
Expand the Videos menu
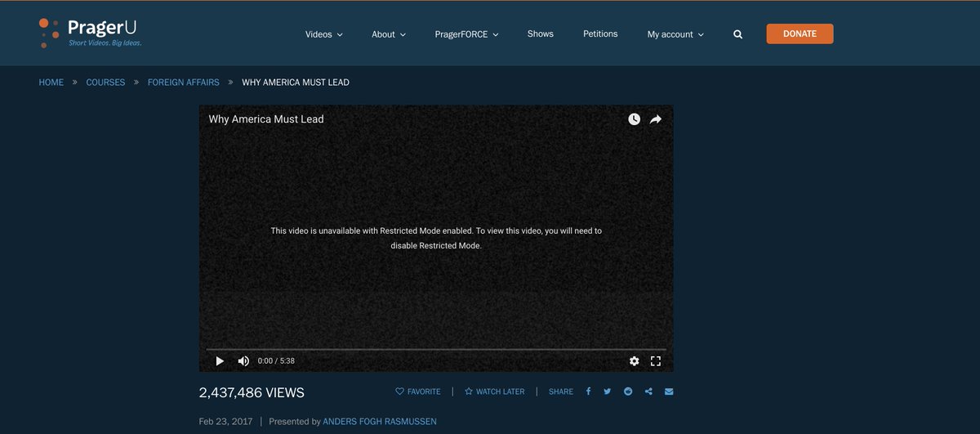pos(324,34)
